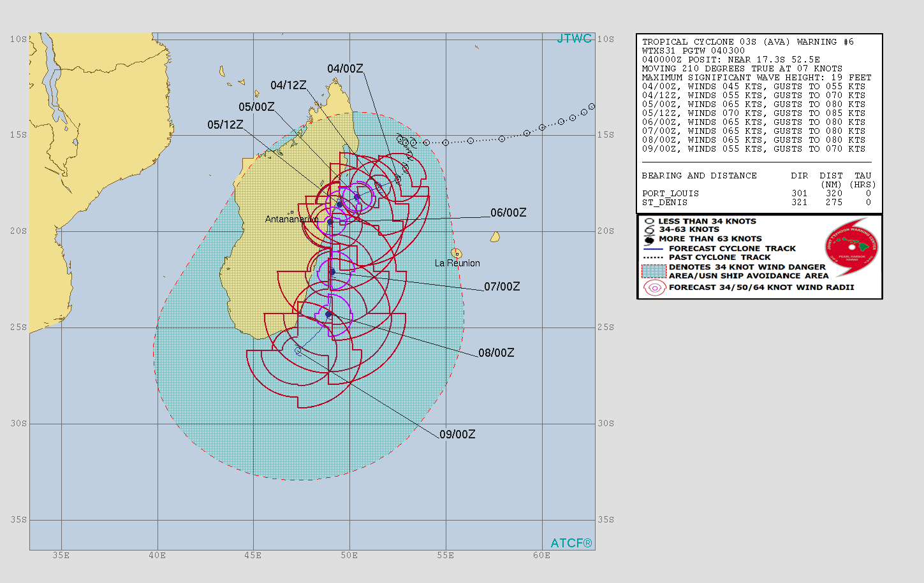This screenshot has height=583, width=924.
Task: Click the Antananarivo city square marker
Action: pos(291,213)
